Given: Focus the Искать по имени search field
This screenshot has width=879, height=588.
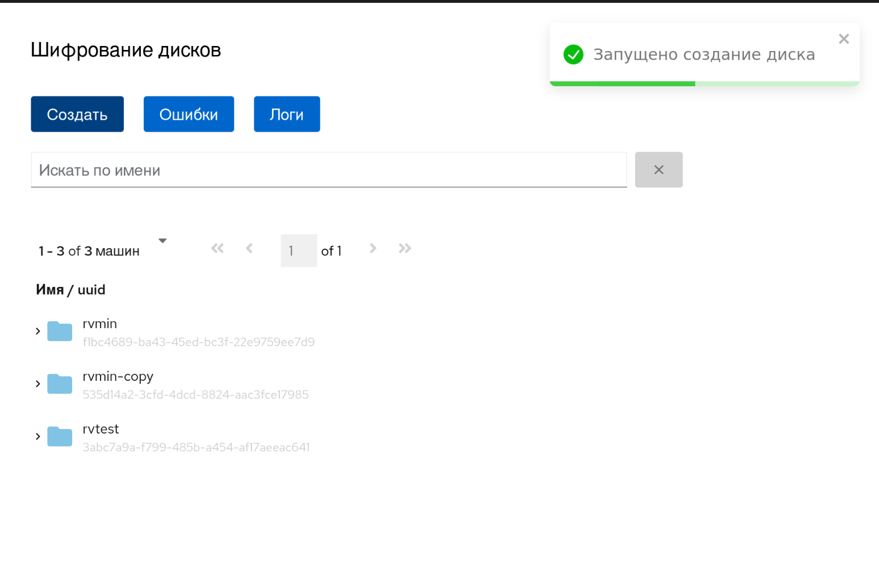Looking at the screenshot, I should pyautogui.click(x=328, y=170).
